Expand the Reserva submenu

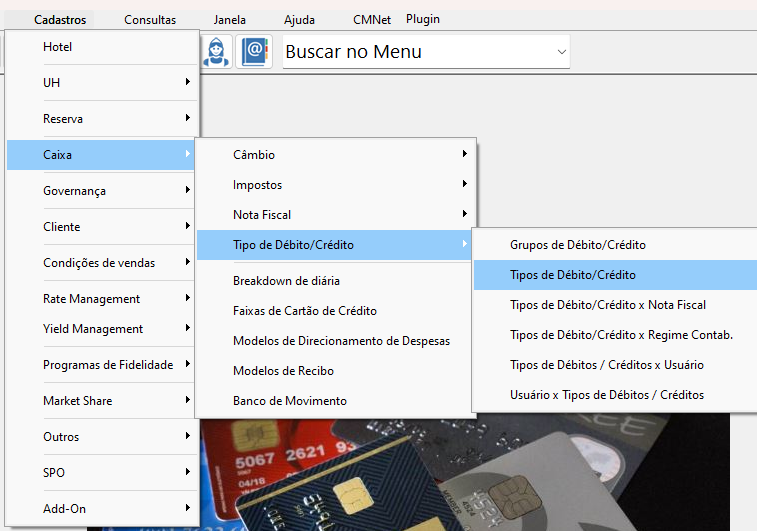click(102, 119)
